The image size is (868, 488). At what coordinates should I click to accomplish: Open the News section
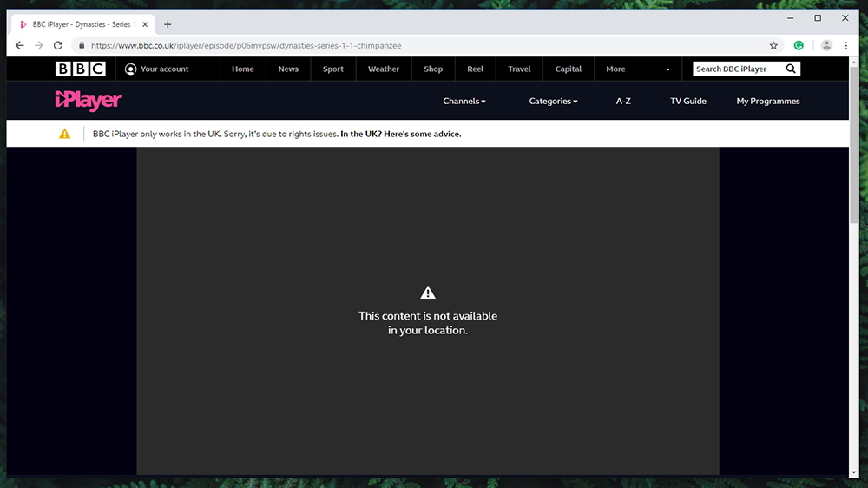coord(288,69)
